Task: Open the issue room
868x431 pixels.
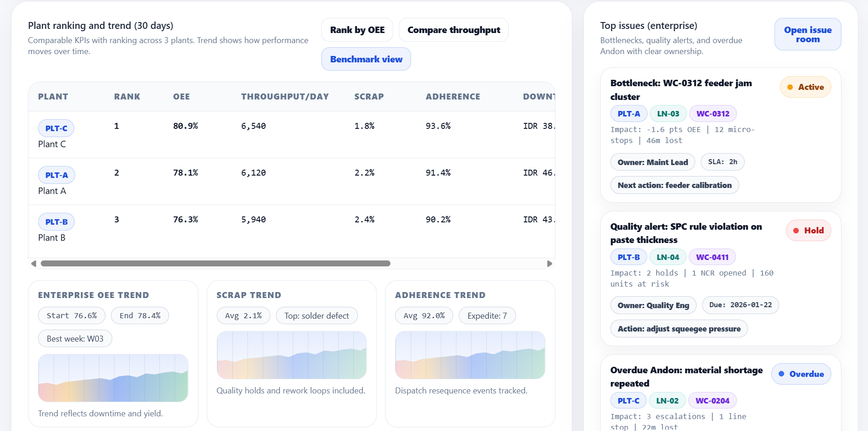Action: click(807, 34)
